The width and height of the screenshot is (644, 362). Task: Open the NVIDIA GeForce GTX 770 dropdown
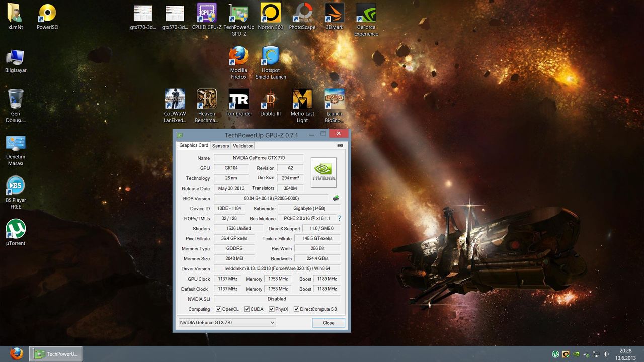227,322
